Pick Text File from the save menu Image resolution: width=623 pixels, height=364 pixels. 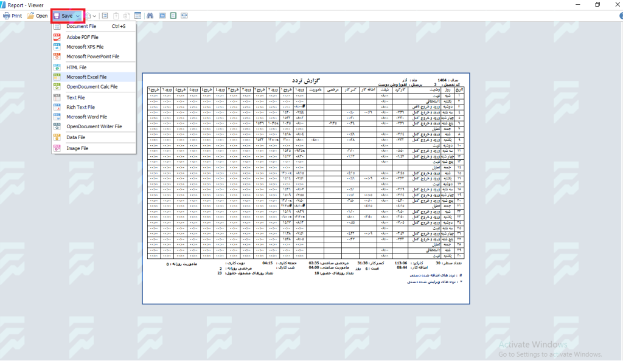tap(75, 98)
